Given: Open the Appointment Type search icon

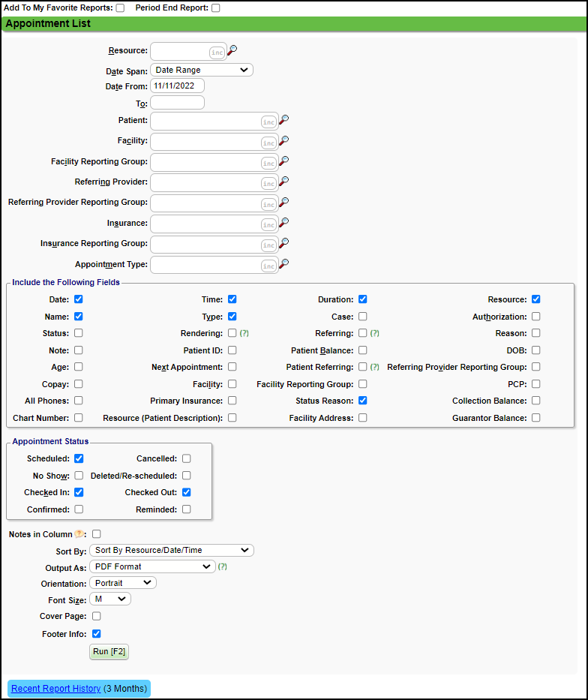Looking at the screenshot, I should tap(283, 264).
